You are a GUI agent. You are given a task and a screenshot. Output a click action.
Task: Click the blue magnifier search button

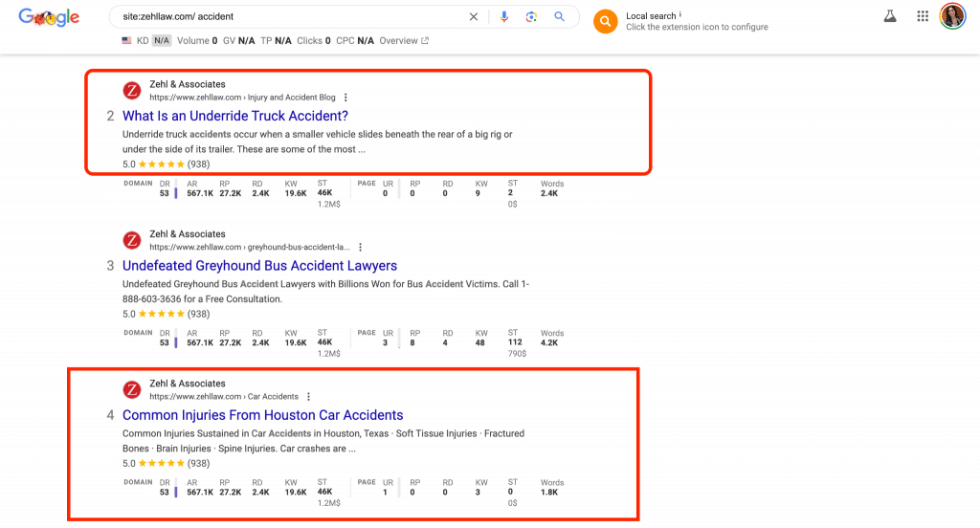coord(560,17)
